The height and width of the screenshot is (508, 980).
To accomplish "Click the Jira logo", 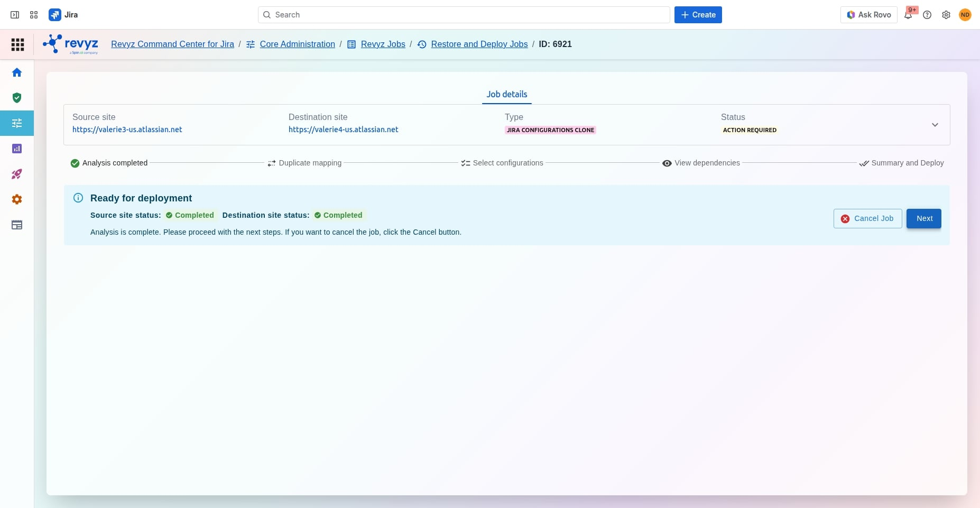I will point(63,15).
